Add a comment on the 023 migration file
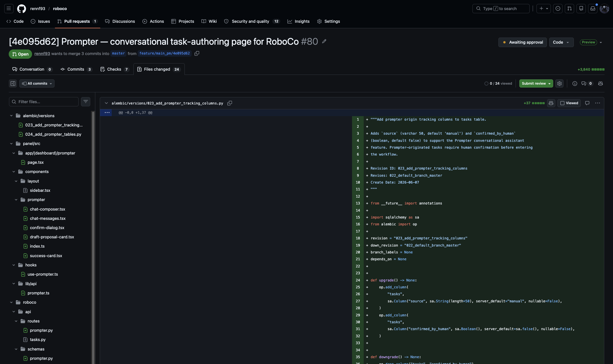 [587, 103]
